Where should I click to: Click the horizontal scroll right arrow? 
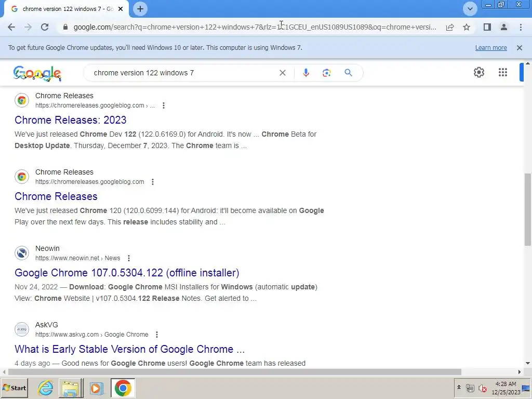click(520, 372)
